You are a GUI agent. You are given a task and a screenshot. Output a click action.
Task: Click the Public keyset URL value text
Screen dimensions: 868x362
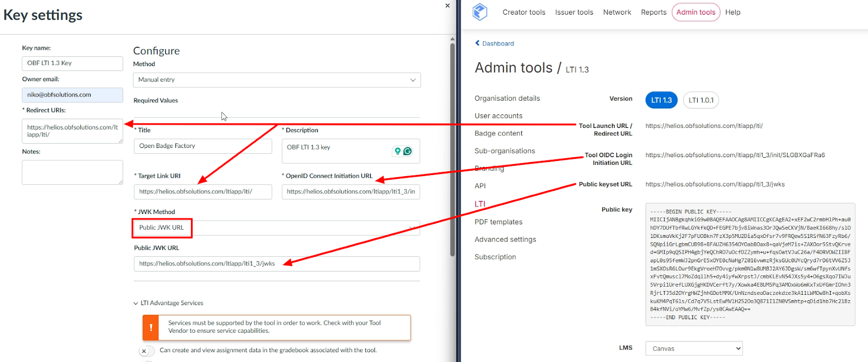tap(715, 184)
